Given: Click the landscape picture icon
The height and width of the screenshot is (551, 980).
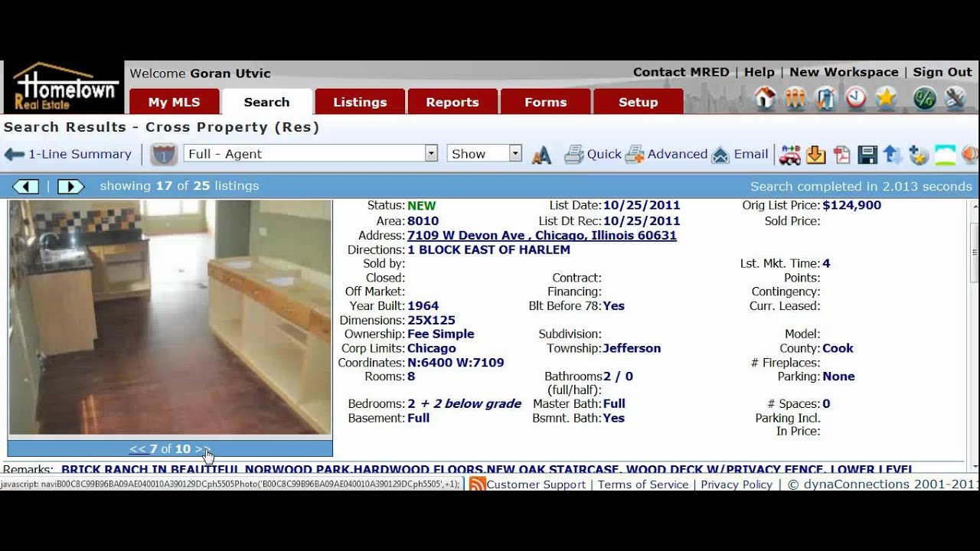Looking at the screenshot, I should 945,155.
